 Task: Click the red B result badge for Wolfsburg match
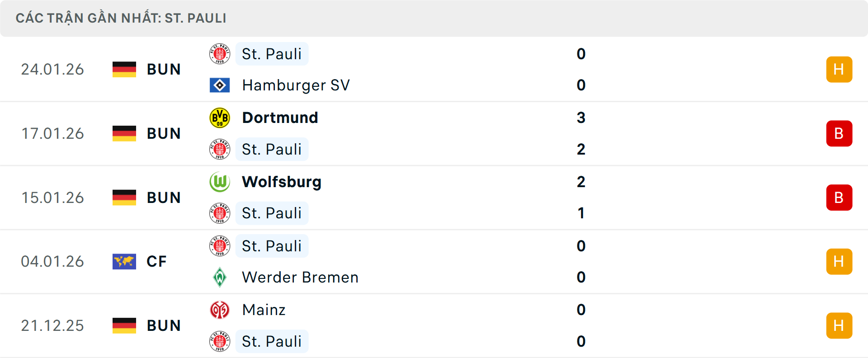(x=840, y=198)
